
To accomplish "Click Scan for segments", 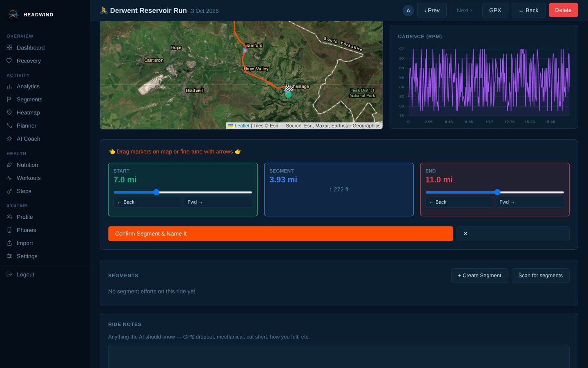I will click(x=541, y=276).
